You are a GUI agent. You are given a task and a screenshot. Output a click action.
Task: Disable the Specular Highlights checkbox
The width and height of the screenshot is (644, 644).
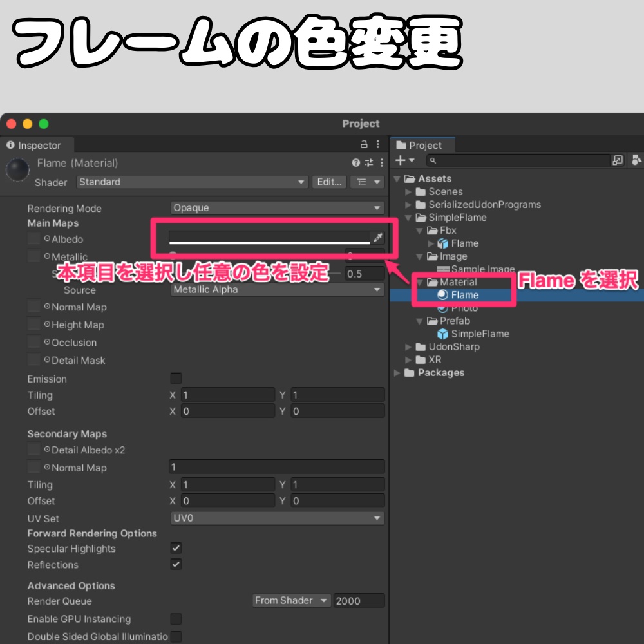coord(175,548)
